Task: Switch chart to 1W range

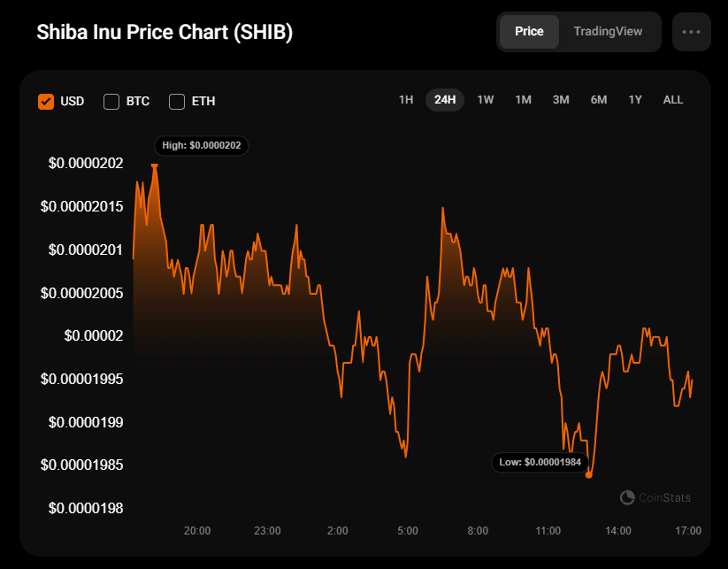Action: point(486,99)
